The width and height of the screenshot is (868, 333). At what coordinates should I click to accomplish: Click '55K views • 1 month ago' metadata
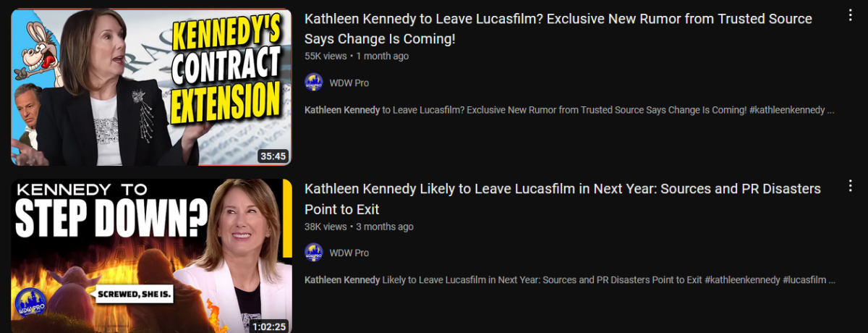pyautogui.click(x=356, y=56)
